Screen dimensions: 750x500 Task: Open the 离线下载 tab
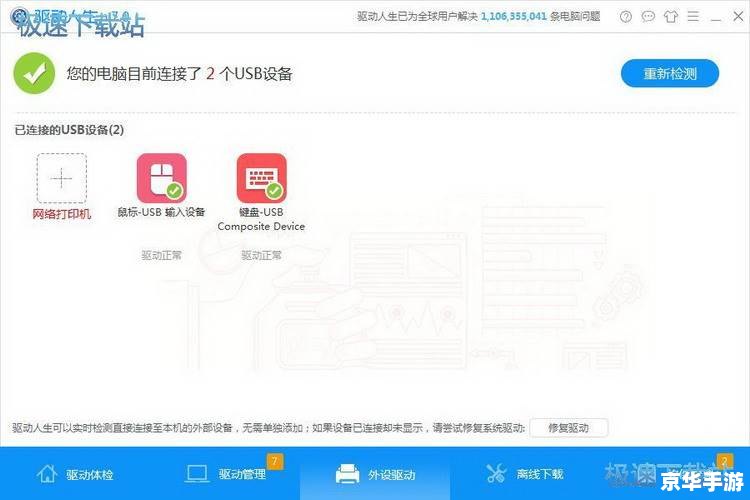coord(525,474)
